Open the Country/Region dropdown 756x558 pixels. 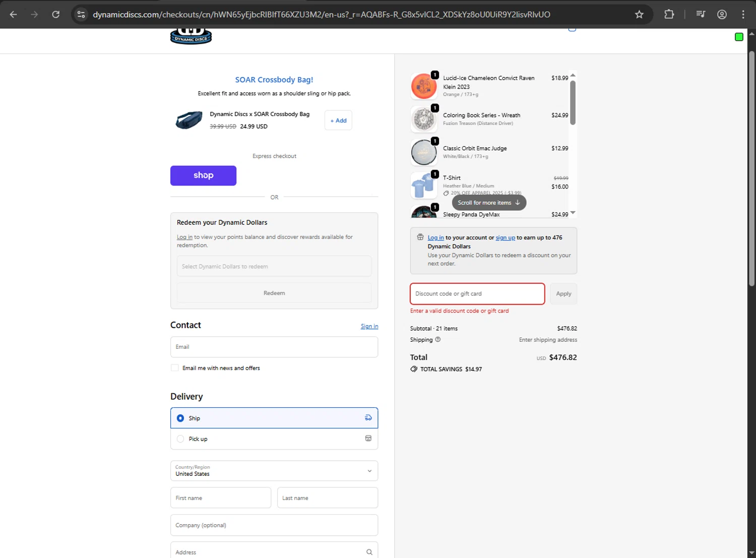pos(274,471)
